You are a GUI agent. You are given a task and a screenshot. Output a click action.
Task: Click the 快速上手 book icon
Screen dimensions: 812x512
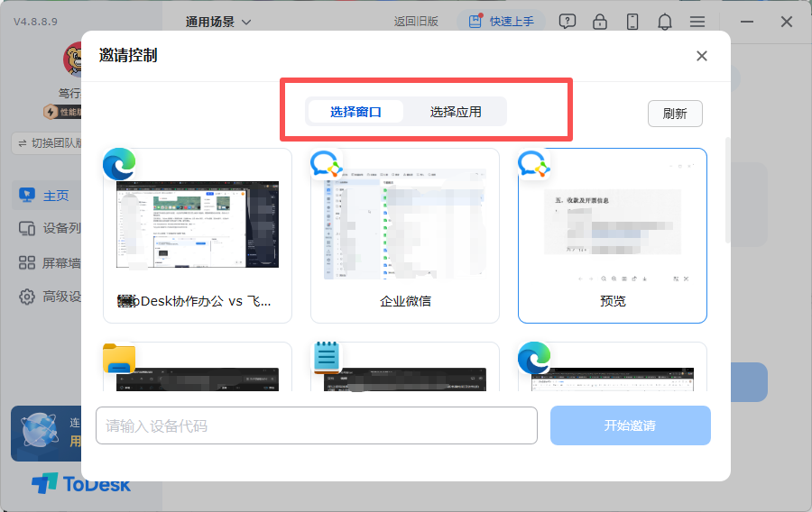pyautogui.click(x=475, y=22)
